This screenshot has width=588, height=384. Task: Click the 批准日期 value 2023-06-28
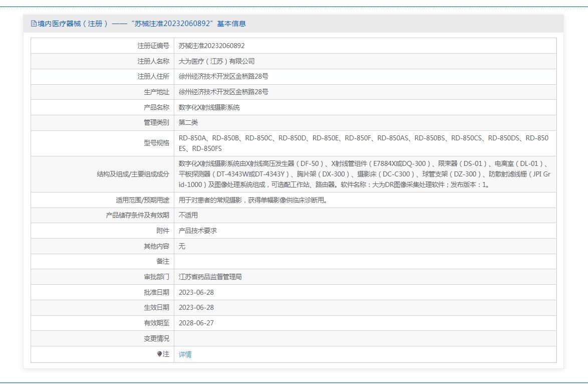[x=196, y=292]
